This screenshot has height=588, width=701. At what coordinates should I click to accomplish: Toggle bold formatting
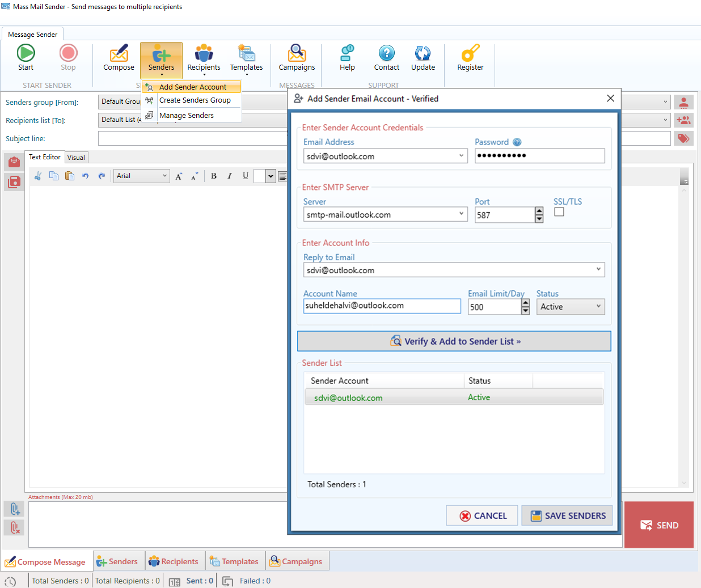214,176
